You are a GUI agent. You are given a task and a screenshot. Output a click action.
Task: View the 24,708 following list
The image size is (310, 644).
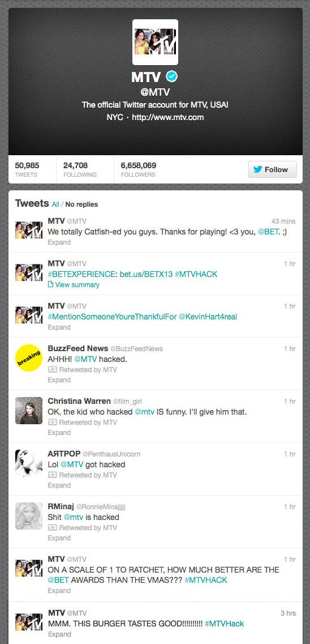(x=80, y=169)
